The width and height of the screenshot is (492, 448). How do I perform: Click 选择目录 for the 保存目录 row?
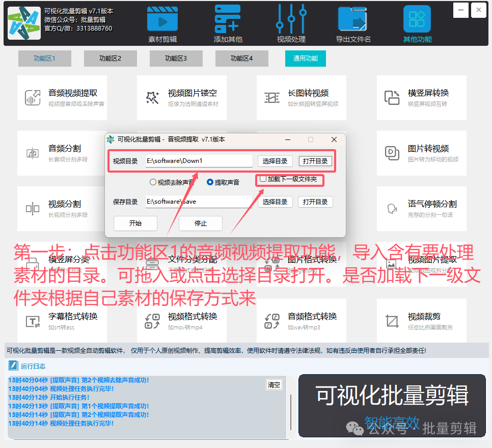point(275,202)
